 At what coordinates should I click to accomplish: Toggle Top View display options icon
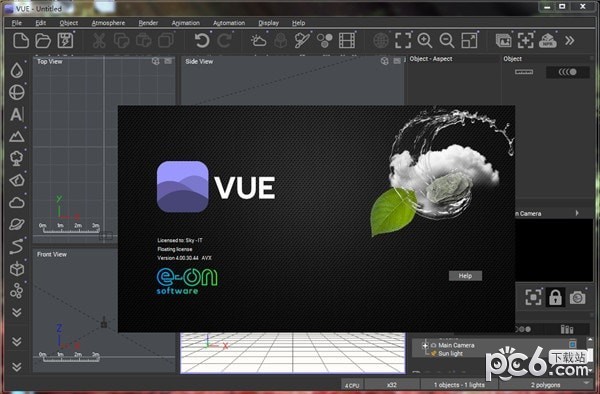[168, 61]
